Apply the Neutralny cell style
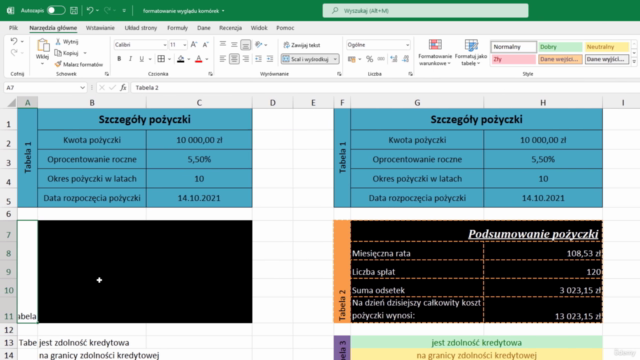Screen dimensions: 640x360 [x=607, y=47]
